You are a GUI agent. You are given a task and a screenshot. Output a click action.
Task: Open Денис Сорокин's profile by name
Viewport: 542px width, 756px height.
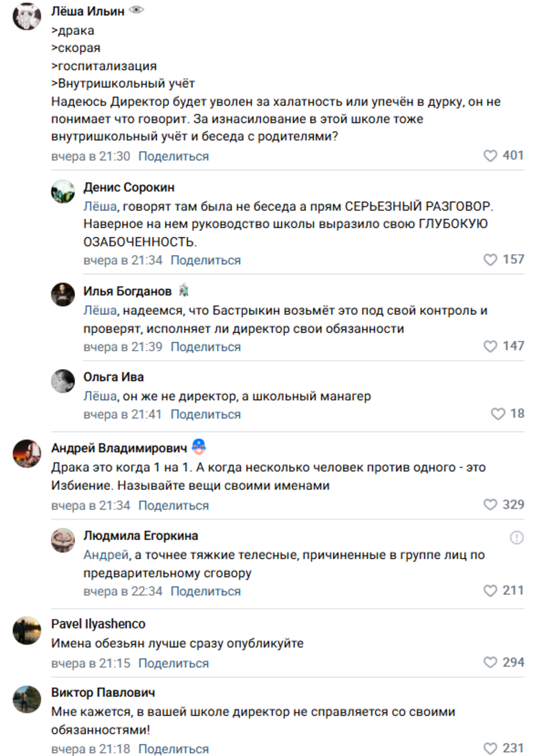128,188
